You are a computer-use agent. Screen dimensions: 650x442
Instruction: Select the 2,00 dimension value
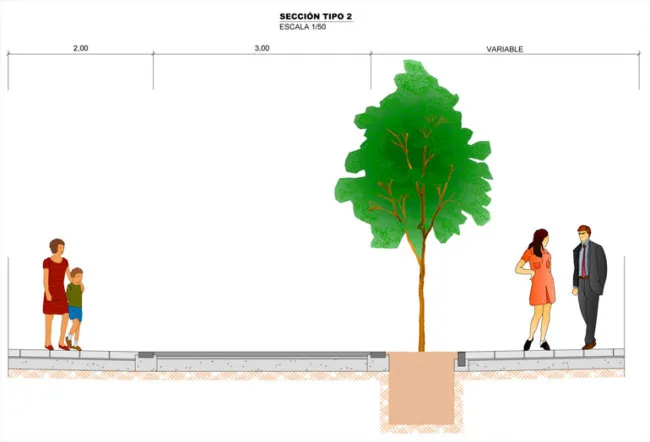point(81,48)
